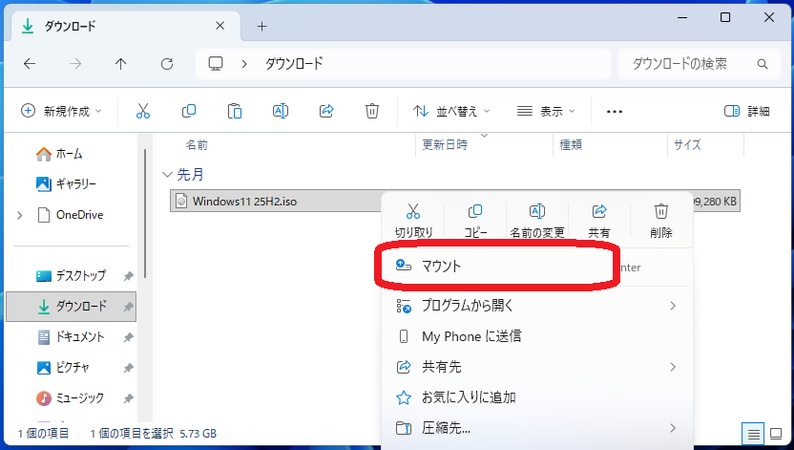Viewport: 794px width, 450px height.
Task: Click the toolbar Delete trash icon
Action: coord(372,111)
